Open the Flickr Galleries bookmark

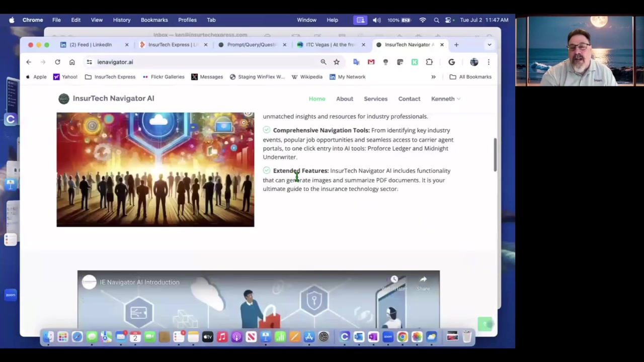(163, 77)
